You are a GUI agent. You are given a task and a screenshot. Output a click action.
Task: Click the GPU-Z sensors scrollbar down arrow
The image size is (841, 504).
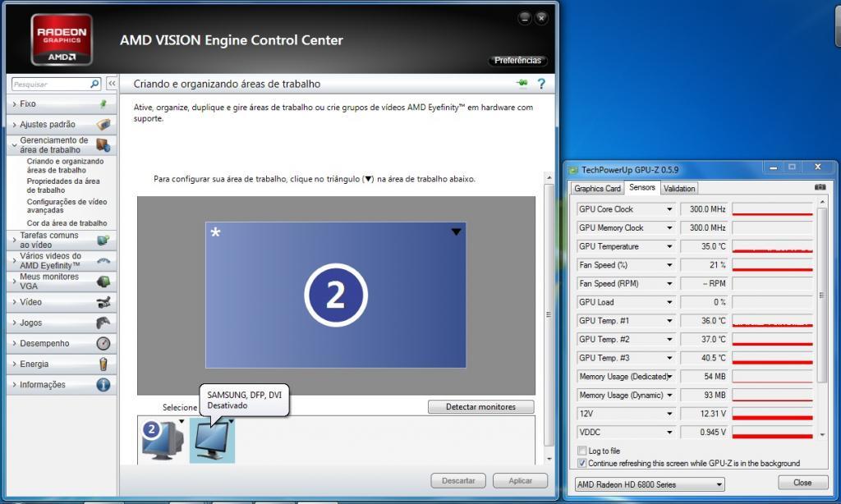click(x=822, y=435)
